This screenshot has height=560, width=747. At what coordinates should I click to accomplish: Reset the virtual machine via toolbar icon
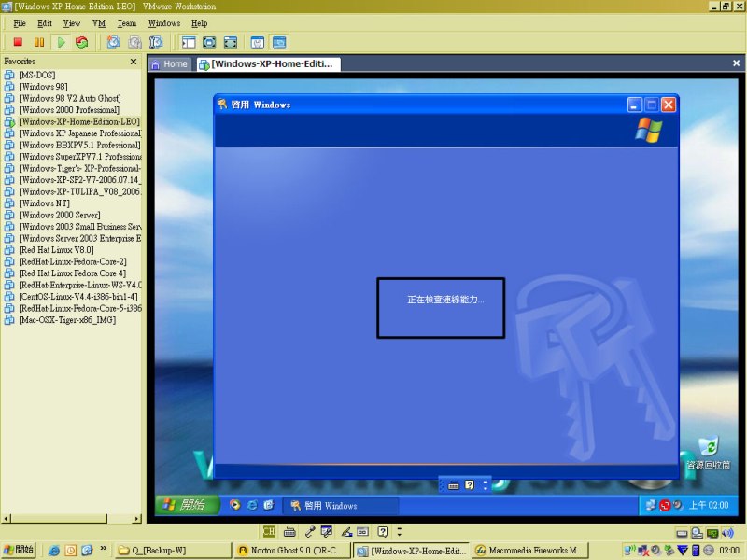click(82, 42)
